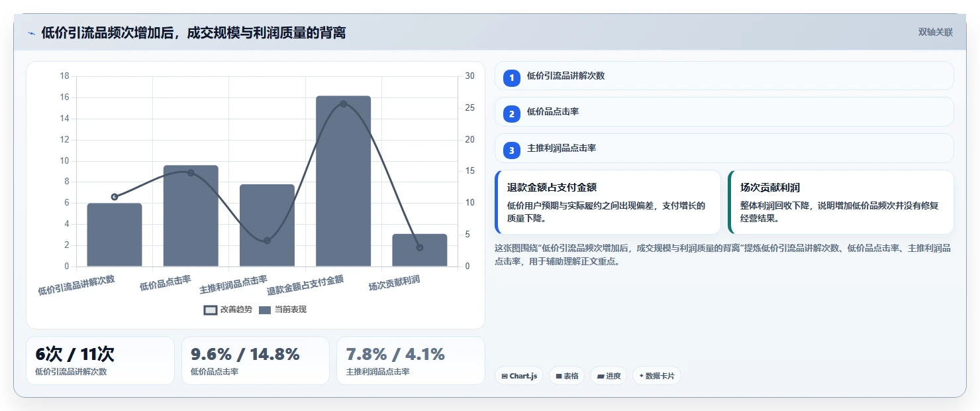Click line point at 场次贡献利润
Viewport: 980px width, 411px height.
pos(420,247)
